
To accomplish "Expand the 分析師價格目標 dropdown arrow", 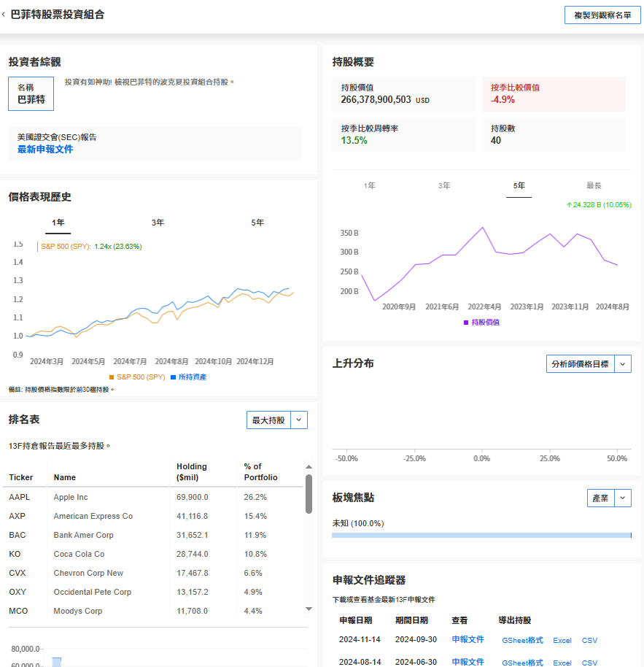I will coord(623,363).
